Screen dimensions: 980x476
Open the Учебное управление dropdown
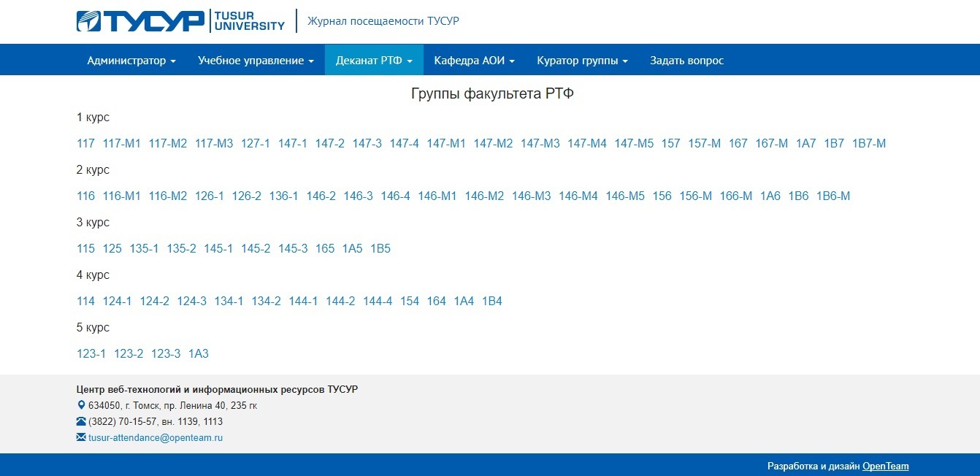256,61
